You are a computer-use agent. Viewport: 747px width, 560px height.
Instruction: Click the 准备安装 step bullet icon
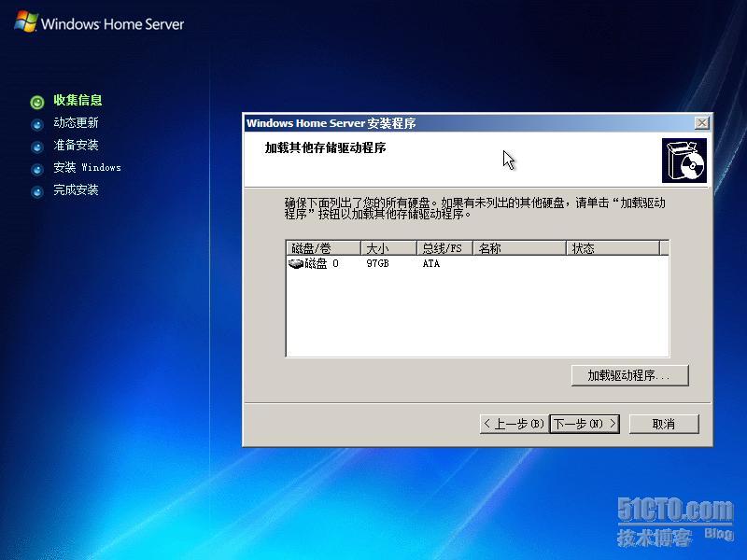pyautogui.click(x=37, y=147)
